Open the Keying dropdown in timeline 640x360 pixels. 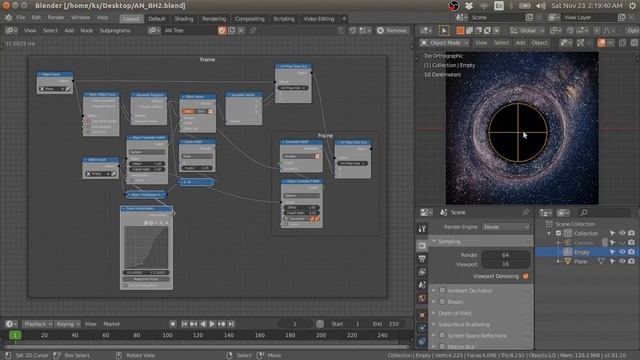coord(68,324)
